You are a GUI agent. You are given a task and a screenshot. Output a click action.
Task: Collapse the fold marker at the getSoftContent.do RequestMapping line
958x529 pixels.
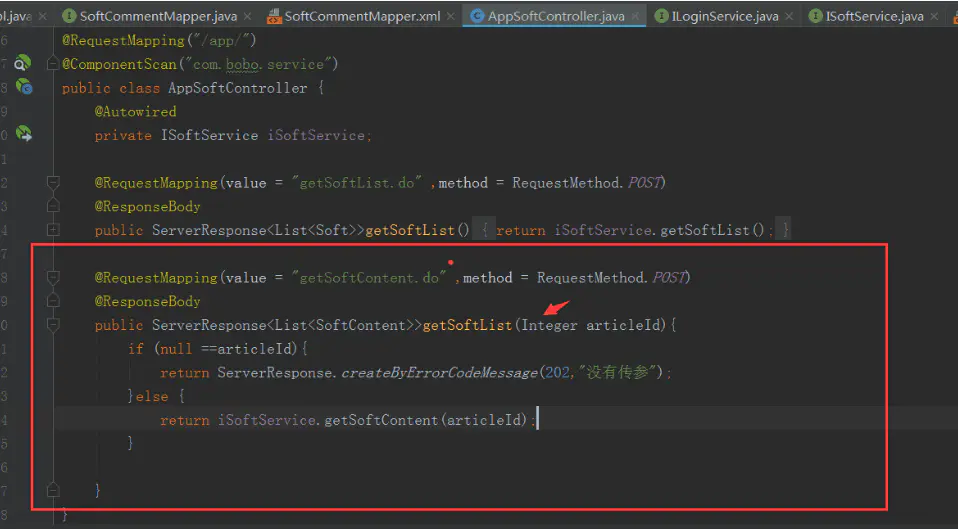coord(53,277)
